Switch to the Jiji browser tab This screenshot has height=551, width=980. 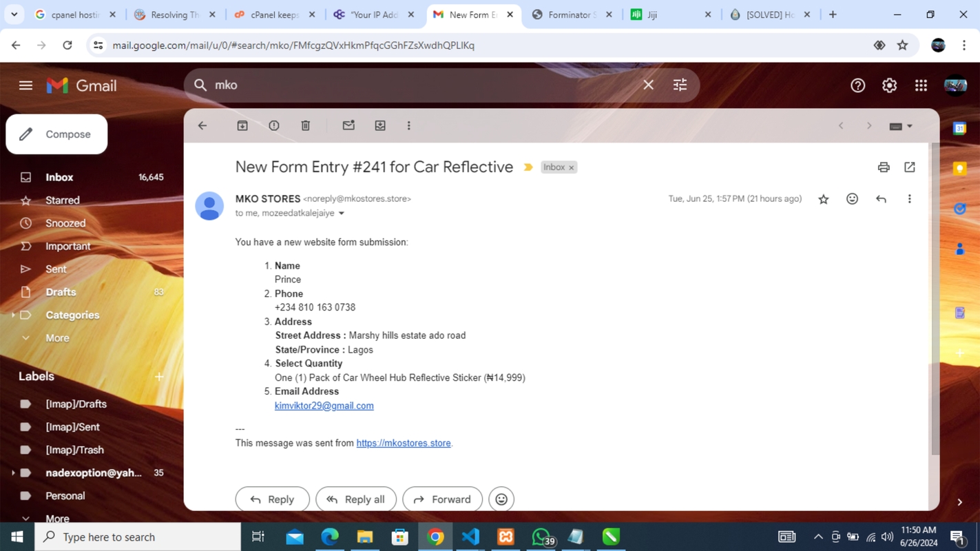[x=671, y=14]
